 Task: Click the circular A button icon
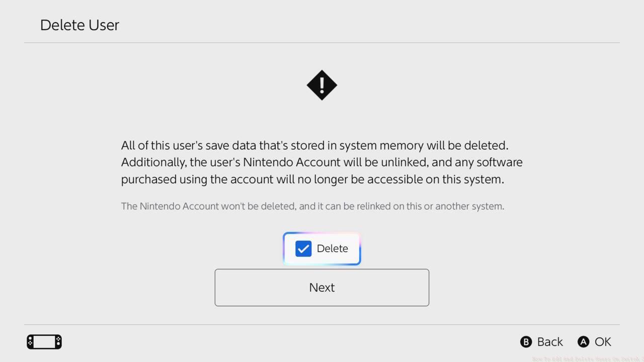(x=583, y=341)
